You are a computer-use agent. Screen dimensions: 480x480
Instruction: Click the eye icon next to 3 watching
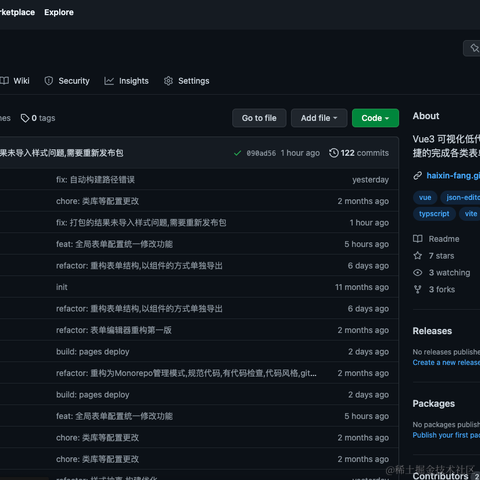(x=418, y=273)
